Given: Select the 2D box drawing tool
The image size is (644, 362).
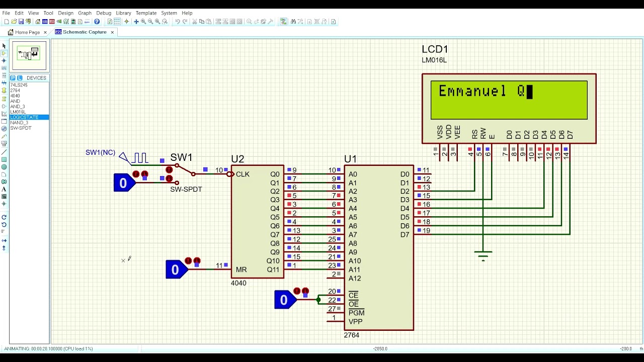Looking at the screenshot, I should coord(4,160).
